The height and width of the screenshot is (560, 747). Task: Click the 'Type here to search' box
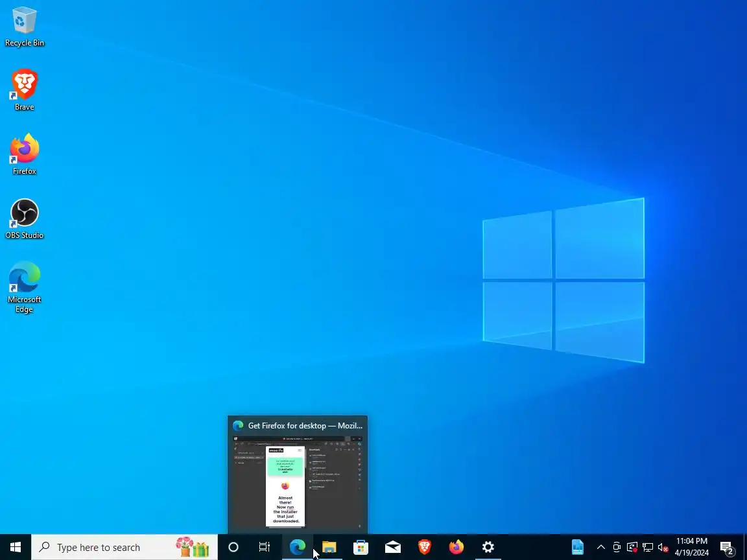pyautogui.click(x=124, y=547)
